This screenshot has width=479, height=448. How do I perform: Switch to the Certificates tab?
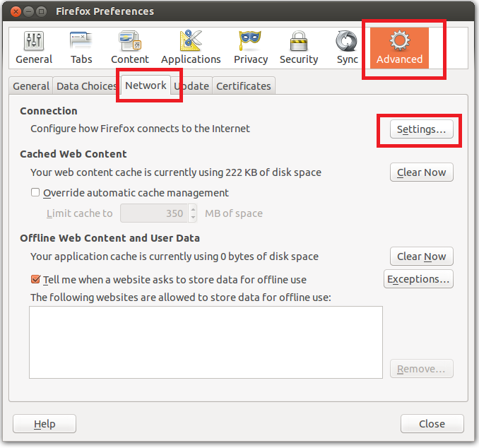(244, 86)
